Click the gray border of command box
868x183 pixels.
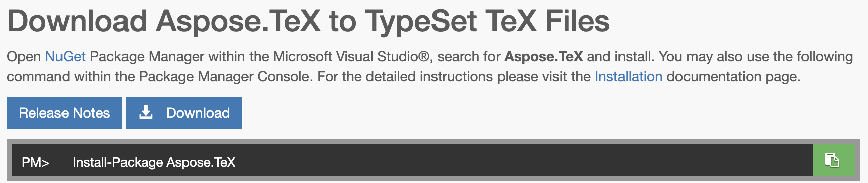point(433,141)
